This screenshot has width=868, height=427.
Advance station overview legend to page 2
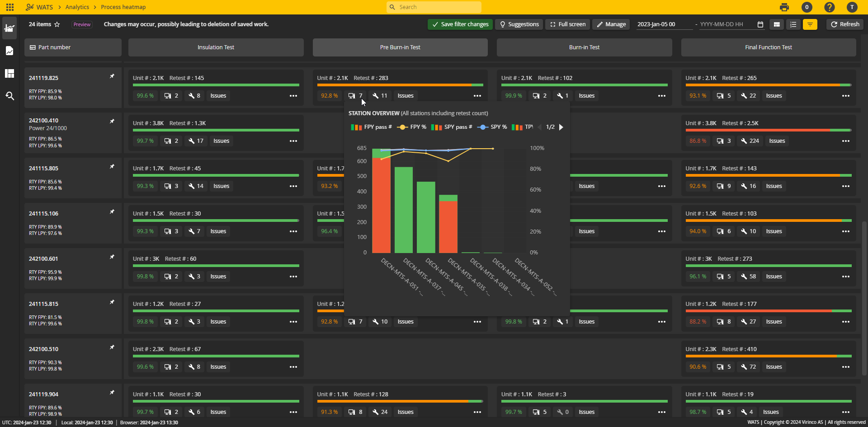point(561,127)
